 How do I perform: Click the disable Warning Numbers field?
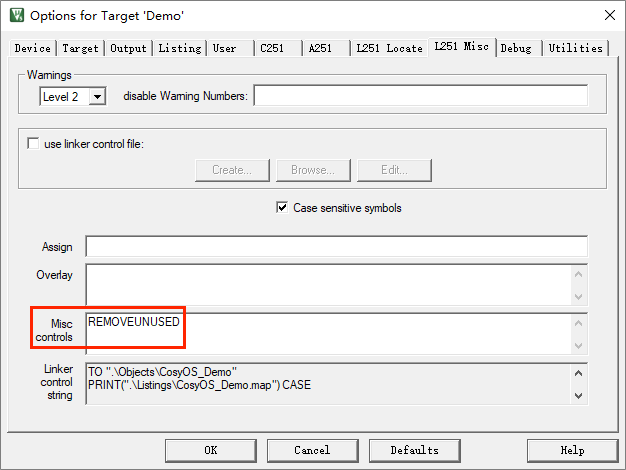tap(420, 96)
